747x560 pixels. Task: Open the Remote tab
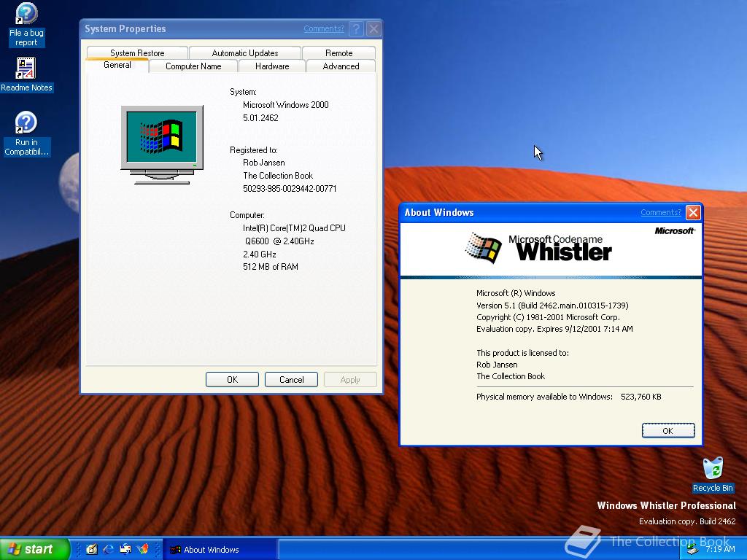point(338,52)
